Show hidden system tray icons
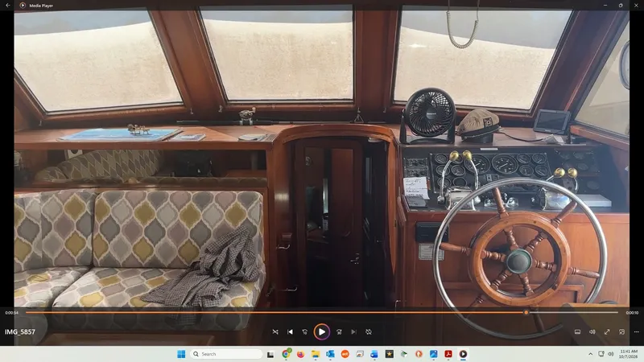This screenshot has height=362, width=644. pos(590,354)
